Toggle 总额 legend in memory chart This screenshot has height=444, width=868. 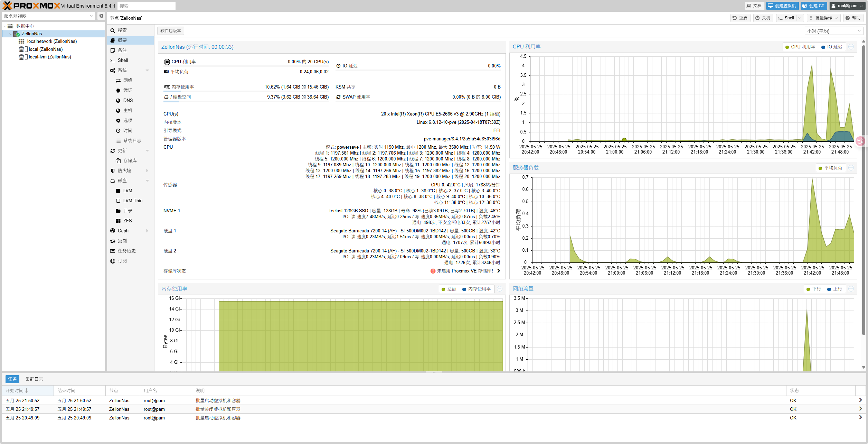click(449, 289)
